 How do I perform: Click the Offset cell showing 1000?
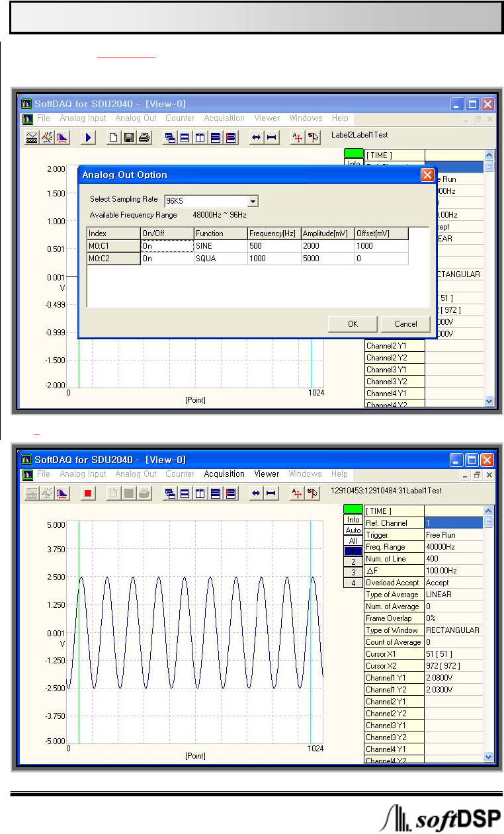382,245
